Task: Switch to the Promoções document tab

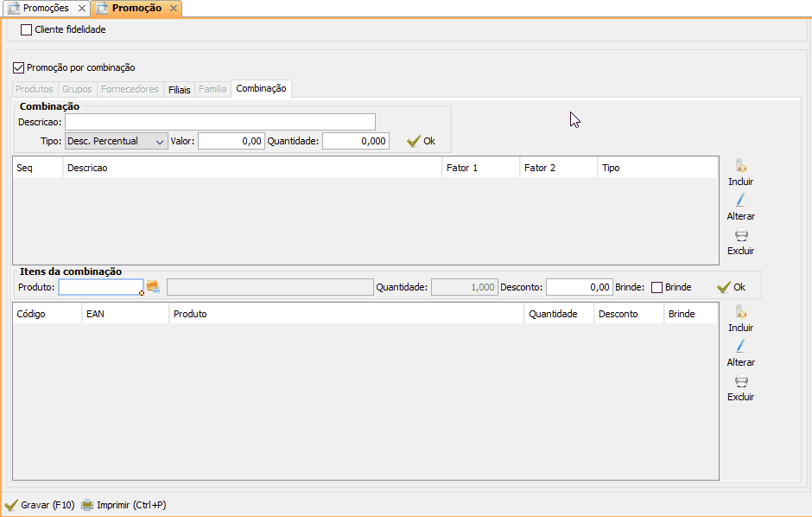Action: pyautogui.click(x=45, y=8)
